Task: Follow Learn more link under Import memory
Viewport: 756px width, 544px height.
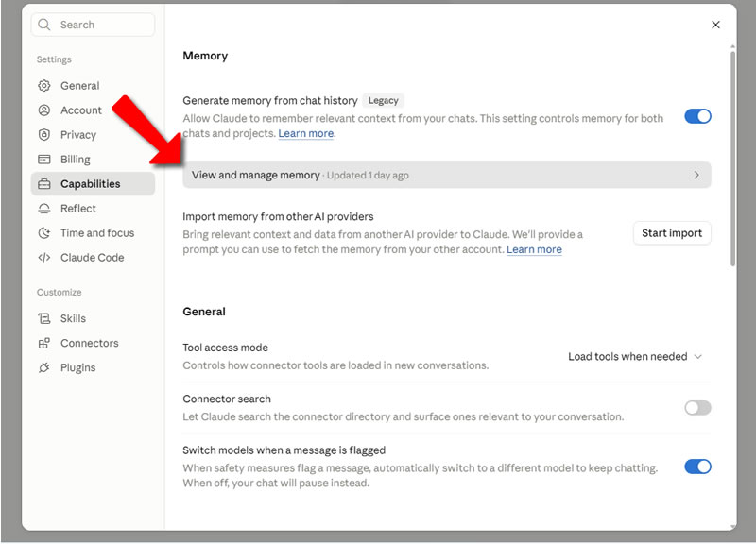Action: 534,249
